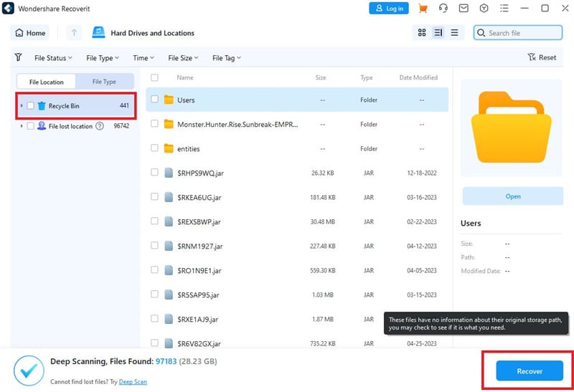Select the File Location tab

pyautogui.click(x=47, y=82)
